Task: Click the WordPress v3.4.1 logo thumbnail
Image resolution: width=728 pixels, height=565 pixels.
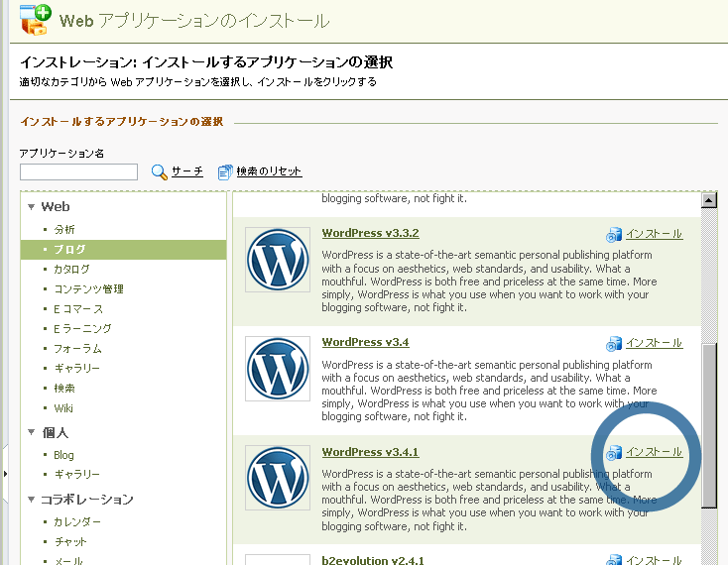Action: pos(278,478)
